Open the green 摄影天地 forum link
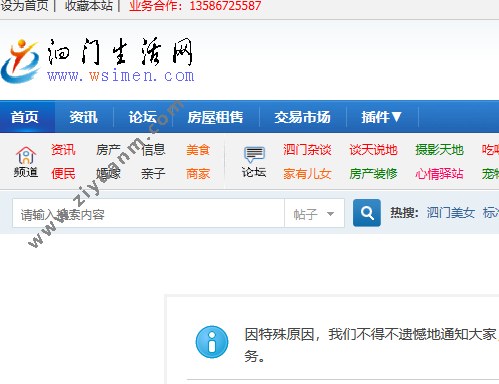The height and width of the screenshot is (384, 499). (x=439, y=150)
